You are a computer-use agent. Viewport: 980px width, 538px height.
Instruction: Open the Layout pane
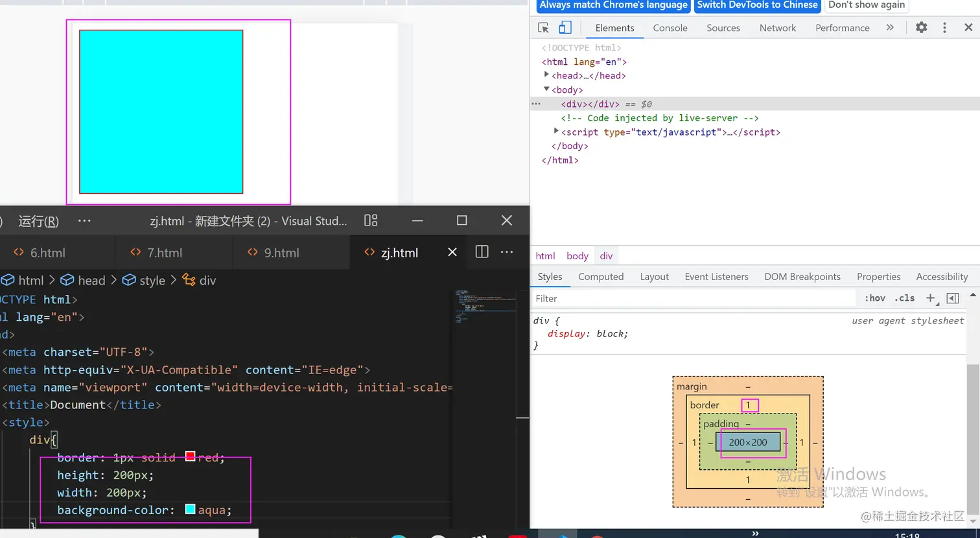click(x=654, y=277)
